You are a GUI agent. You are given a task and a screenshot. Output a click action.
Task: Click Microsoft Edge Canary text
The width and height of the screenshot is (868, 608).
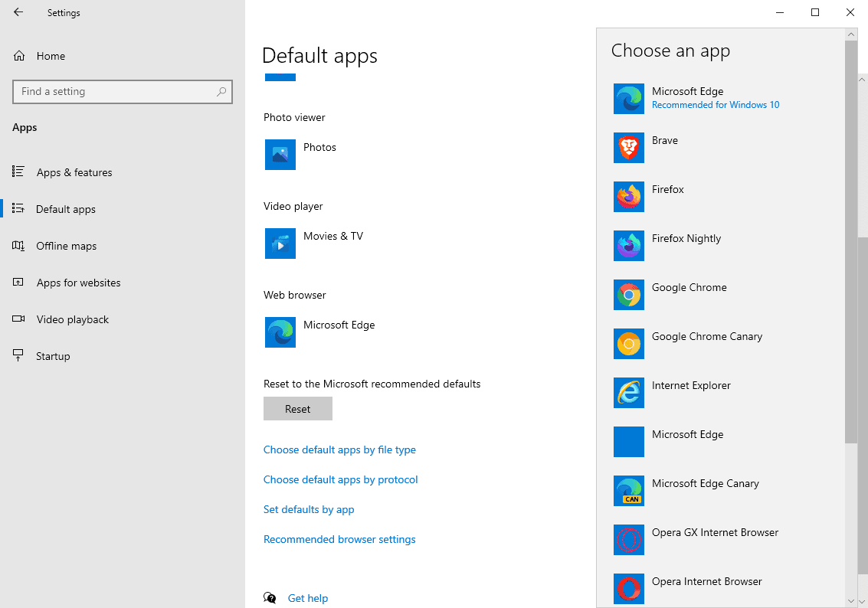click(705, 483)
